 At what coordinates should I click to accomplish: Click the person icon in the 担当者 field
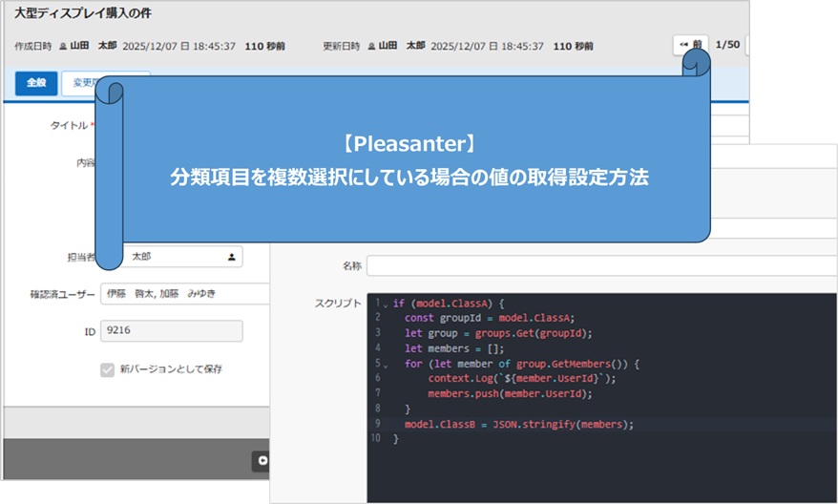231,257
